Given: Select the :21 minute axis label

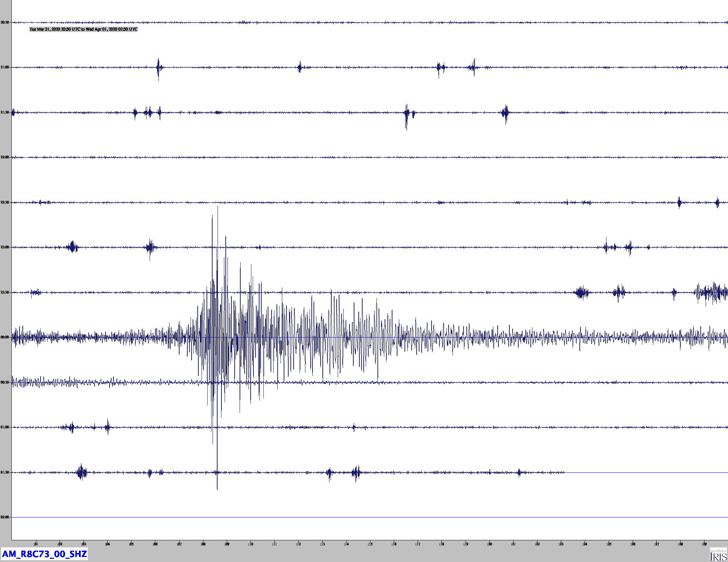Looking at the screenshot, I should pyautogui.click(x=513, y=544).
